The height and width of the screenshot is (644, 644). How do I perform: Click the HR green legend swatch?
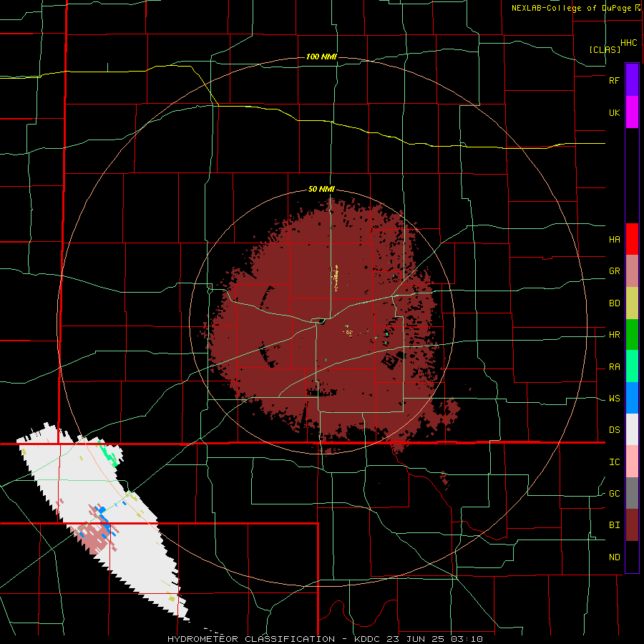click(632, 335)
